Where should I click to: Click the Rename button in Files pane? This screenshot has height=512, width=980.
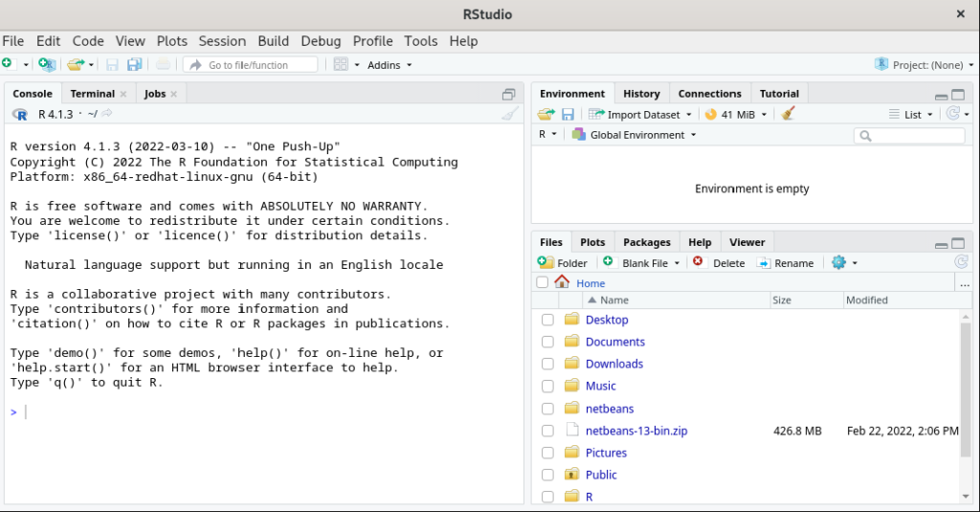pos(785,263)
